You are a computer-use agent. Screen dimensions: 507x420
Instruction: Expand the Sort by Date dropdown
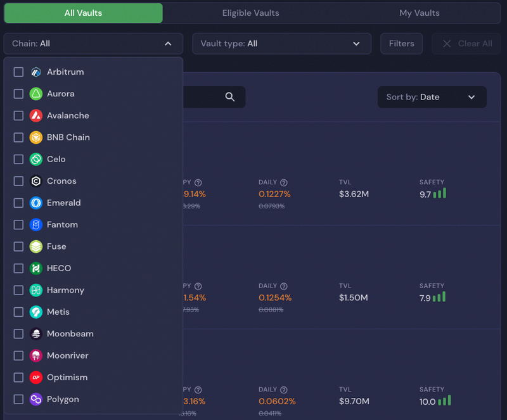(432, 97)
